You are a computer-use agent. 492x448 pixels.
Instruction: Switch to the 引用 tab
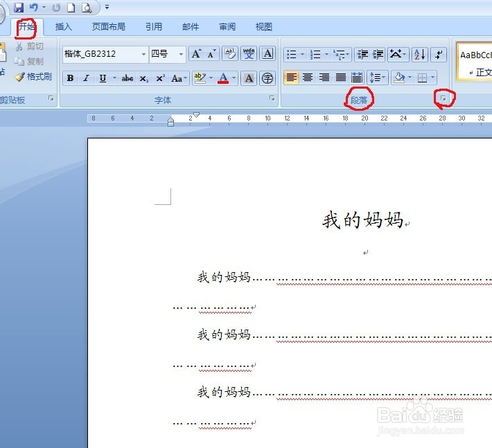(x=154, y=27)
